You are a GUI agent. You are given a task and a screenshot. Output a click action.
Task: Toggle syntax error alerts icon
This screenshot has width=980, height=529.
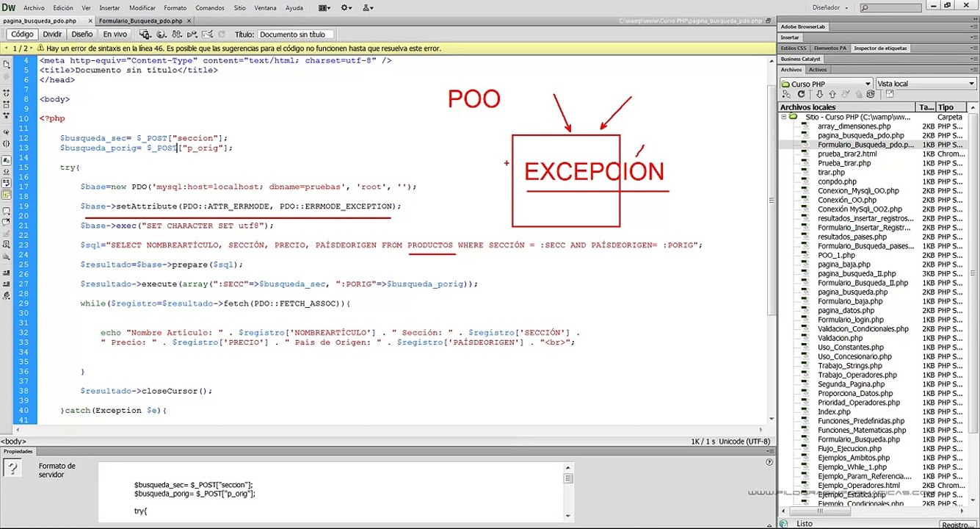click(x=7, y=195)
